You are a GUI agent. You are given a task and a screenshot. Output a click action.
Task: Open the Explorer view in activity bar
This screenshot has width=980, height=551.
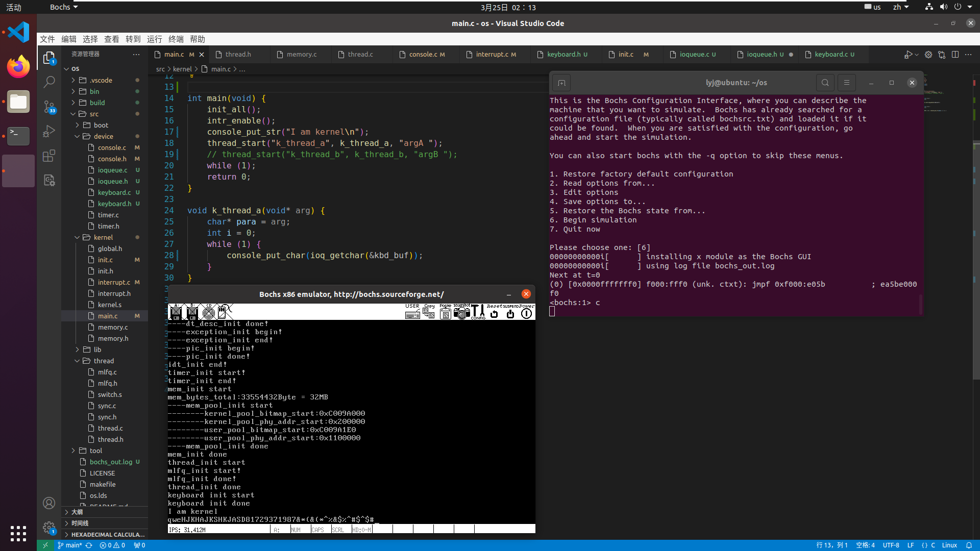tap(49, 58)
